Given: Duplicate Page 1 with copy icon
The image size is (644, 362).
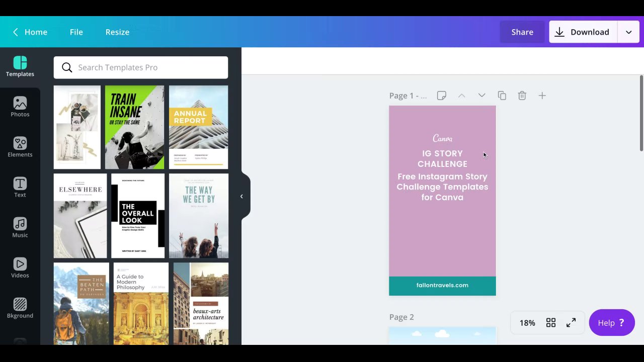Looking at the screenshot, I should [x=502, y=96].
